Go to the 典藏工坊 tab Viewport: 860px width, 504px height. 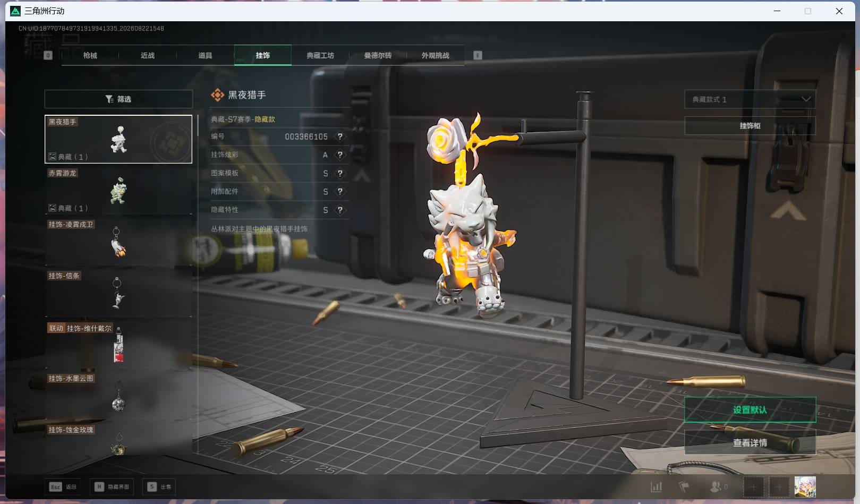[x=320, y=55]
